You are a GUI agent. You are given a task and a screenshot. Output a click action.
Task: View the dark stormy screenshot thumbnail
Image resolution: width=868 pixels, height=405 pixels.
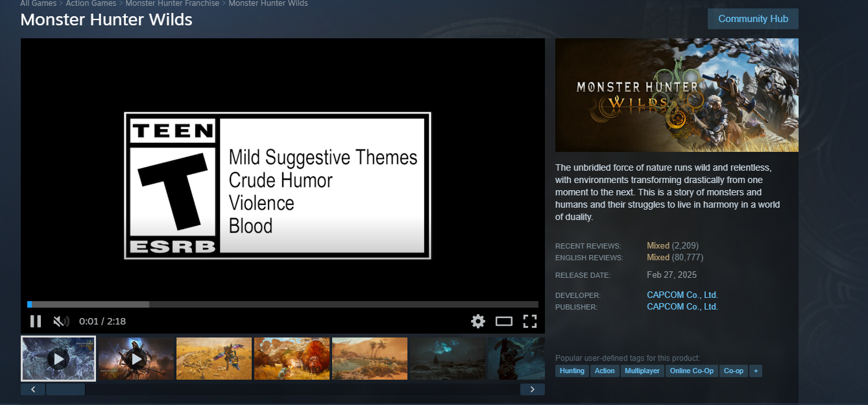tap(448, 358)
